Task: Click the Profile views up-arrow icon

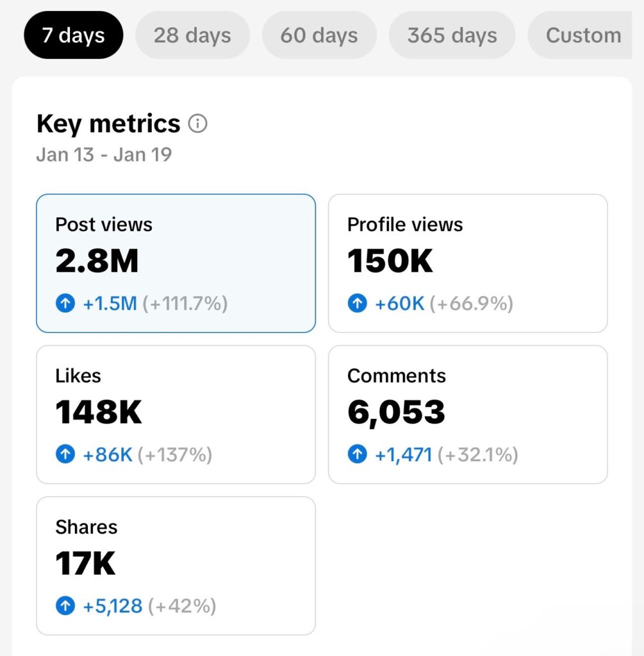Action: click(358, 303)
